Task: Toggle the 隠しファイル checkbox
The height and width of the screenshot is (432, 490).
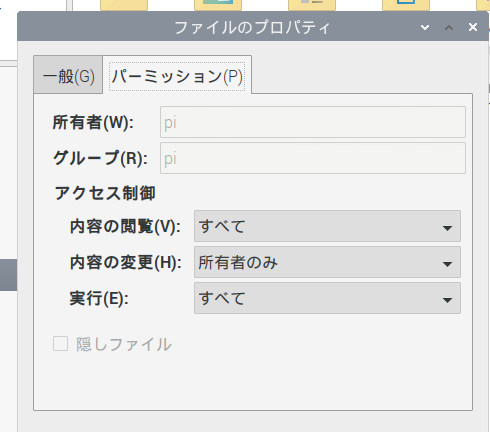Action: point(60,344)
